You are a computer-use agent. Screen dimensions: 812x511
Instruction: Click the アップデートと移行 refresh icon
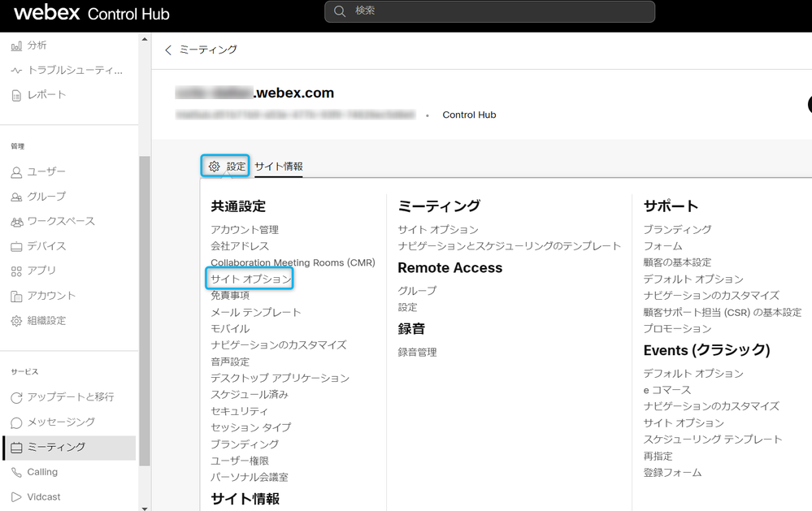coord(16,397)
